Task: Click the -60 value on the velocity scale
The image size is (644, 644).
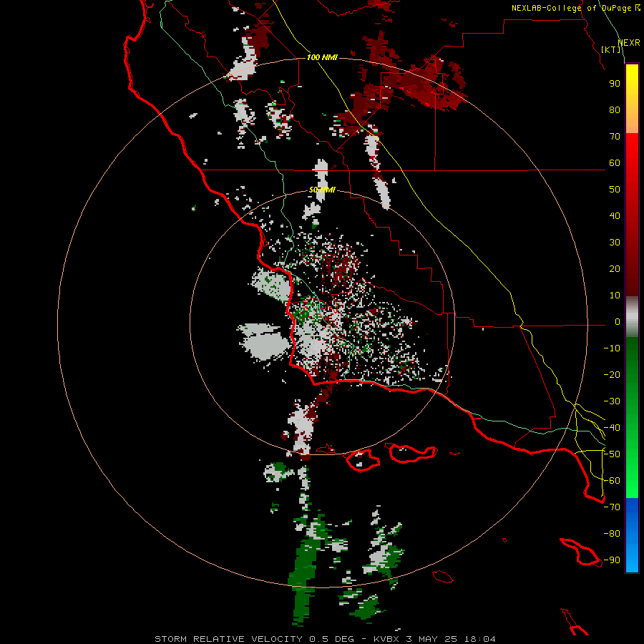Action: 612,481
